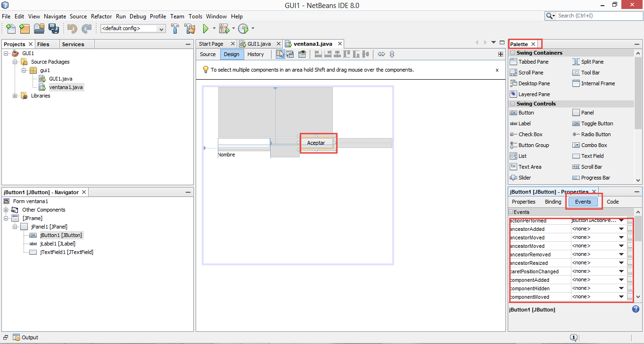Open the actionPerformed event dropdown for jButton1

pyautogui.click(x=622, y=220)
